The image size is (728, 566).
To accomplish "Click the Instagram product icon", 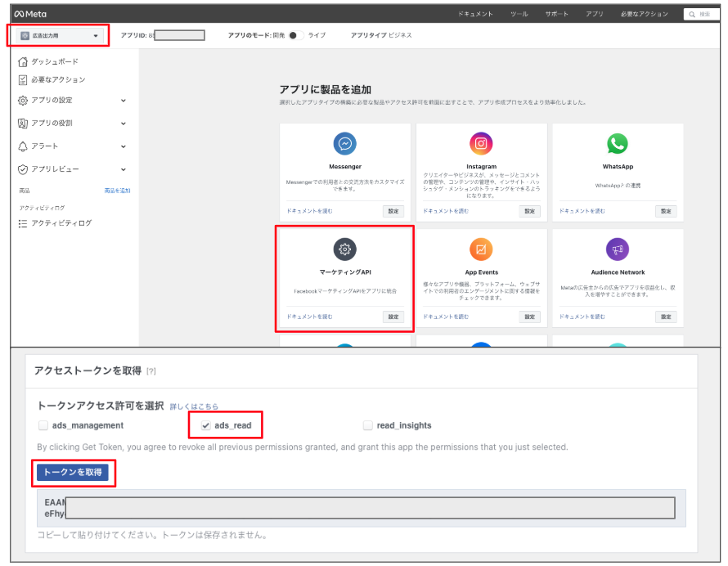I will (x=481, y=144).
